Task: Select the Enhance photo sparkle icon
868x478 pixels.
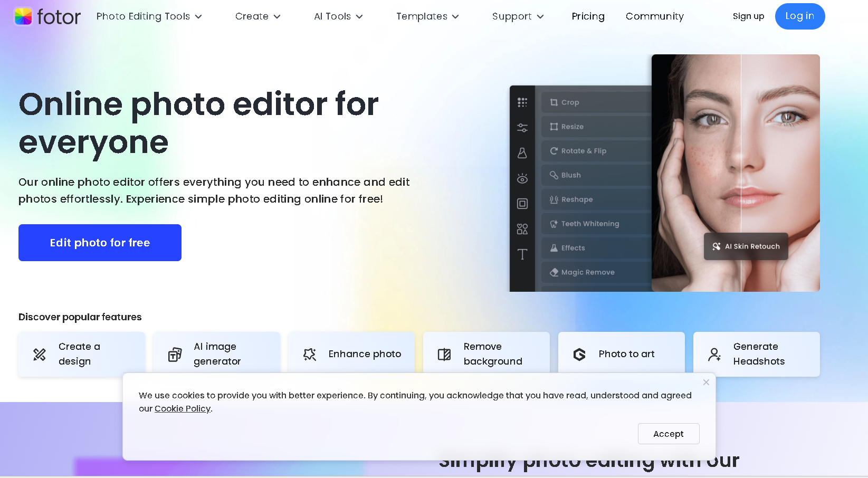Action: tap(310, 355)
